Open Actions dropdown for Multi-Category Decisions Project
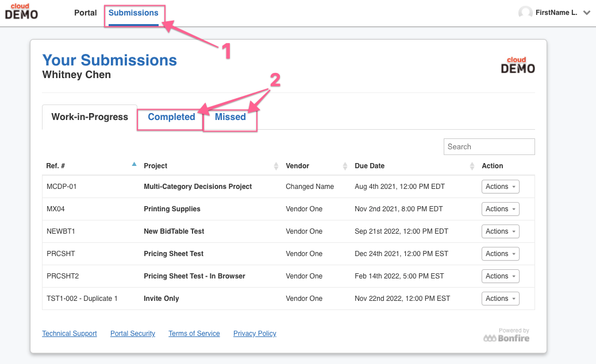596x364 pixels. (x=500, y=187)
